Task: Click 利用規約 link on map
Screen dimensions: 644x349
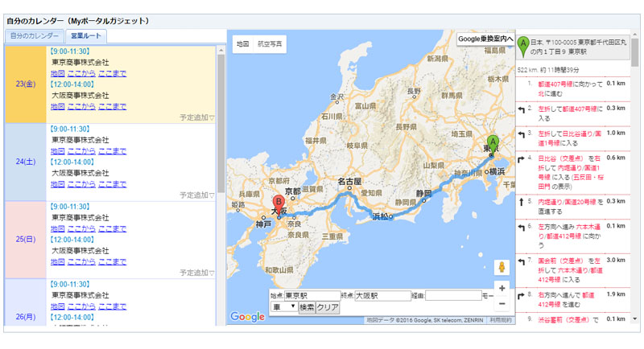Action: pos(500,320)
